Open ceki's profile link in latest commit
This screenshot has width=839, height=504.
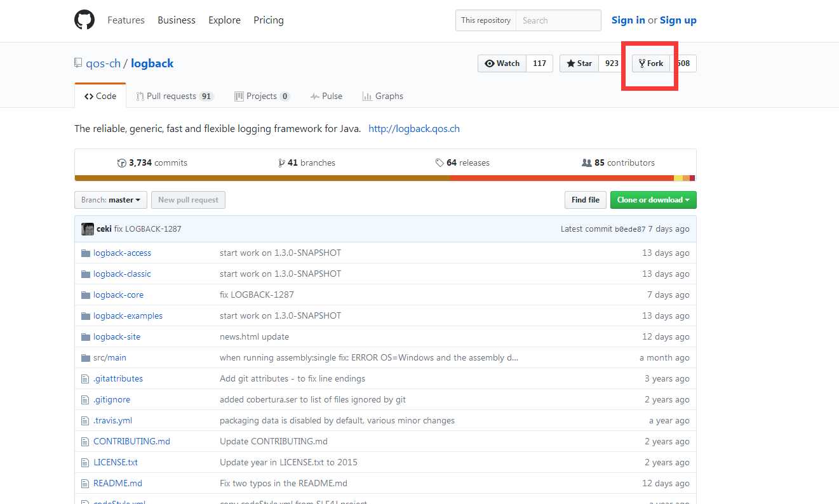click(104, 229)
